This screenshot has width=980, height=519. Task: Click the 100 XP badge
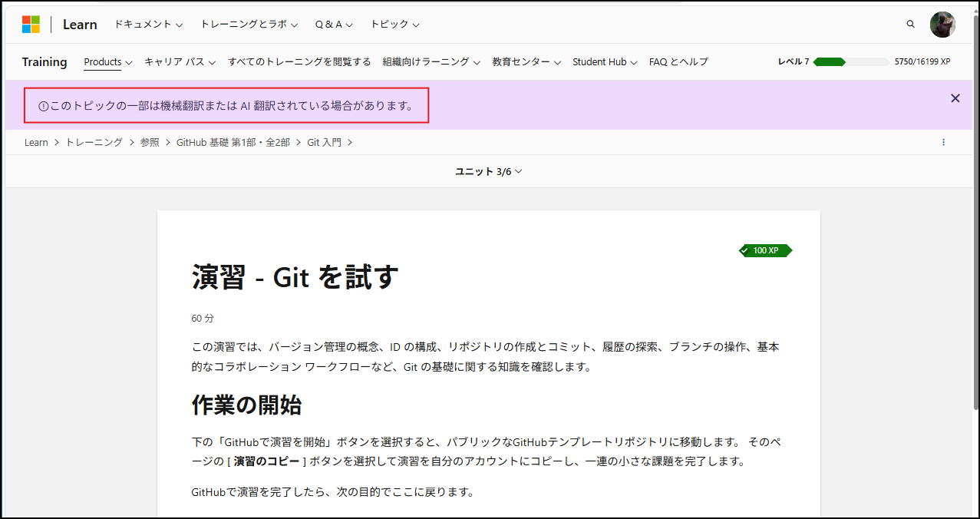point(765,250)
